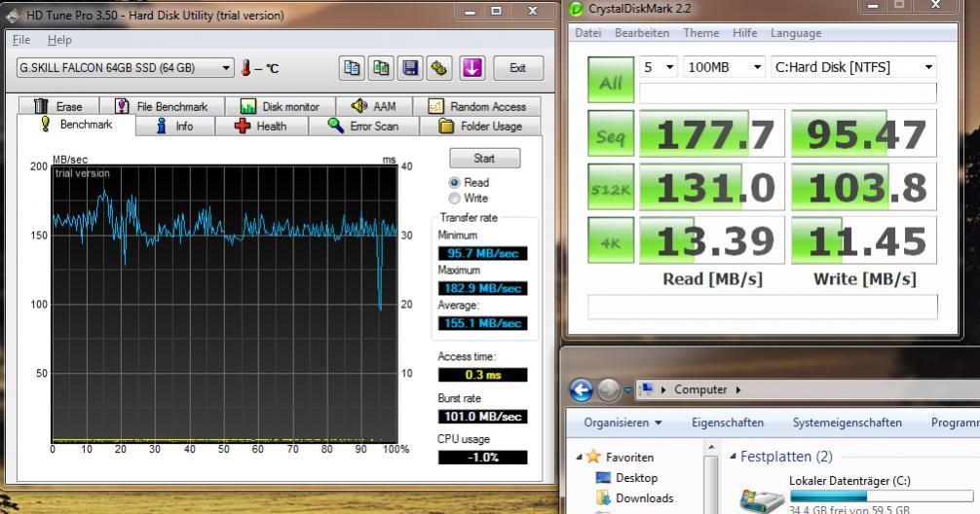Switch to the Disk monitor tab
Image resolution: width=980 pixels, height=514 pixels.
tap(280, 107)
